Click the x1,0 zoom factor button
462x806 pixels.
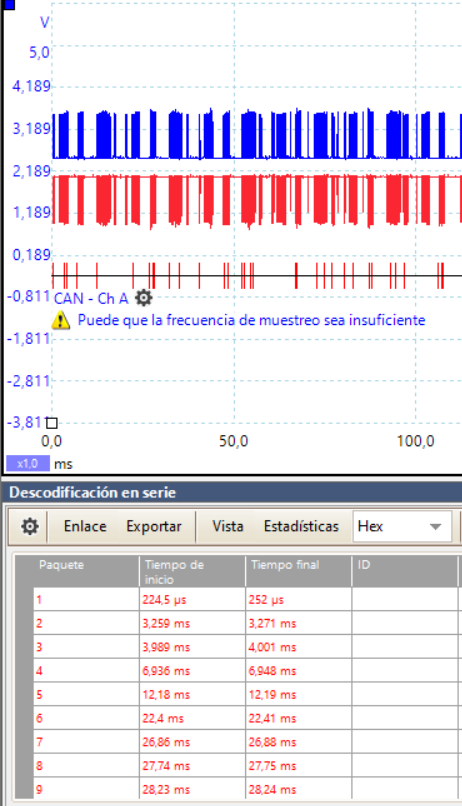point(28,464)
